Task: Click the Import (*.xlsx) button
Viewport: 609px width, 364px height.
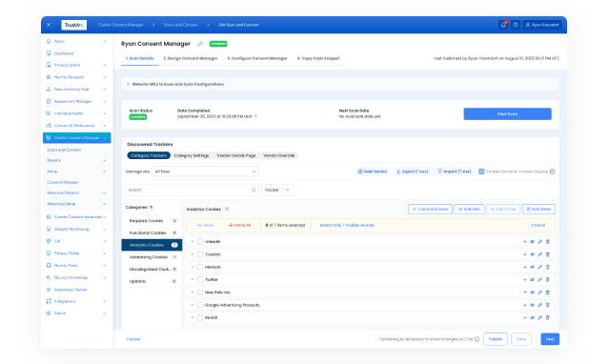Action: [454, 172]
